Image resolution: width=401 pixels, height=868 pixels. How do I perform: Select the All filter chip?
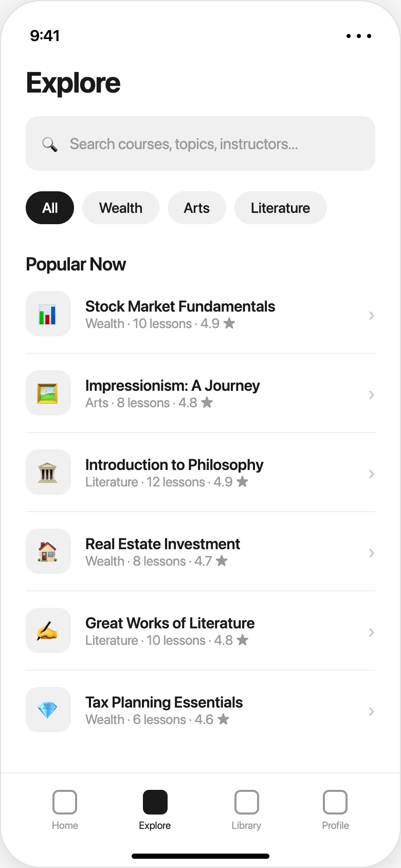[x=50, y=208]
